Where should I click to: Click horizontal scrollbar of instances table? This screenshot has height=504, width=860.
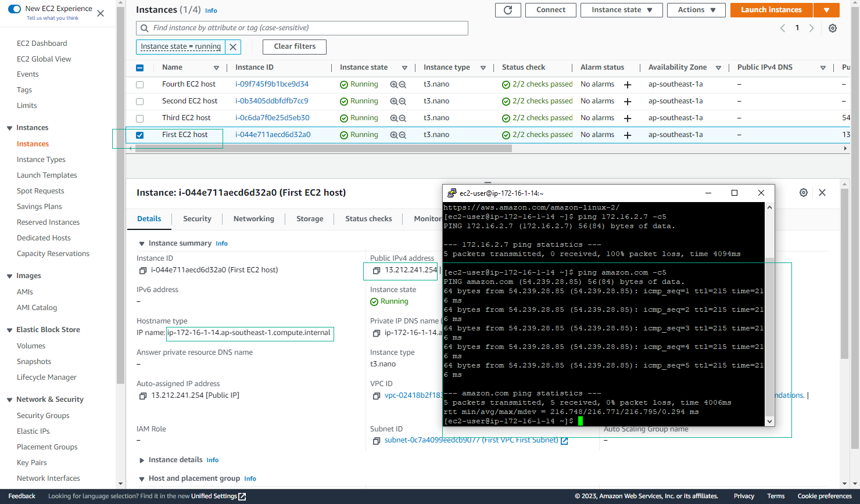click(323, 149)
